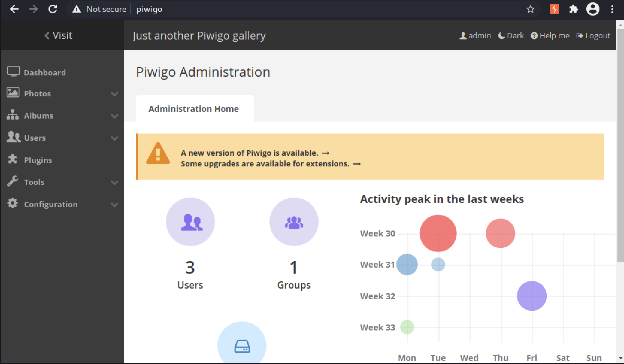Image resolution: width=624 pixels, height=364 pixels.
Task: Follow the extension upgrades available link
Action: pyautogui.click(x=271, y=164)
